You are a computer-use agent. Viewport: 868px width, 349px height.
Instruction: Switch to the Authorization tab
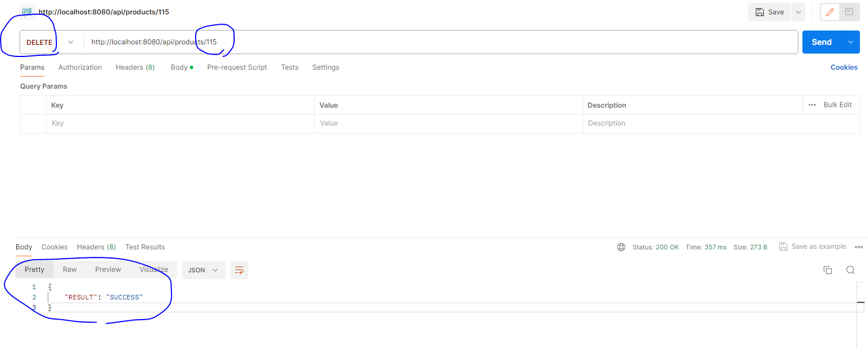pyautogui.click(x=80, y=67)
